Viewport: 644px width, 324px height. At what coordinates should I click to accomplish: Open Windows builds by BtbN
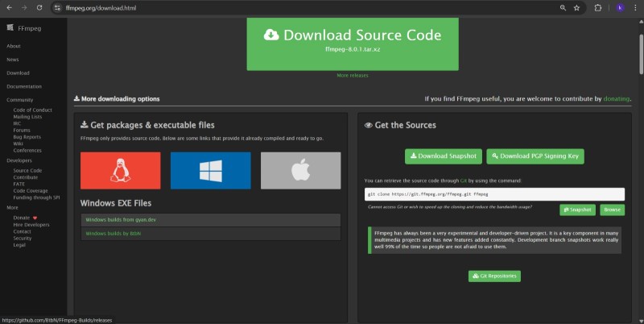pyautogui.click(x=114, y=234)
